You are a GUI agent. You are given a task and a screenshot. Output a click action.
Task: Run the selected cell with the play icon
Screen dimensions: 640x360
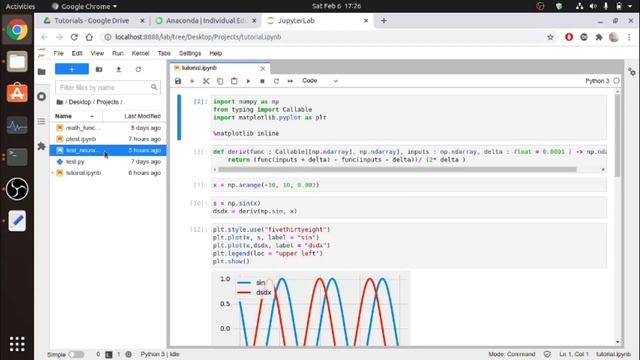click(248, 81)
